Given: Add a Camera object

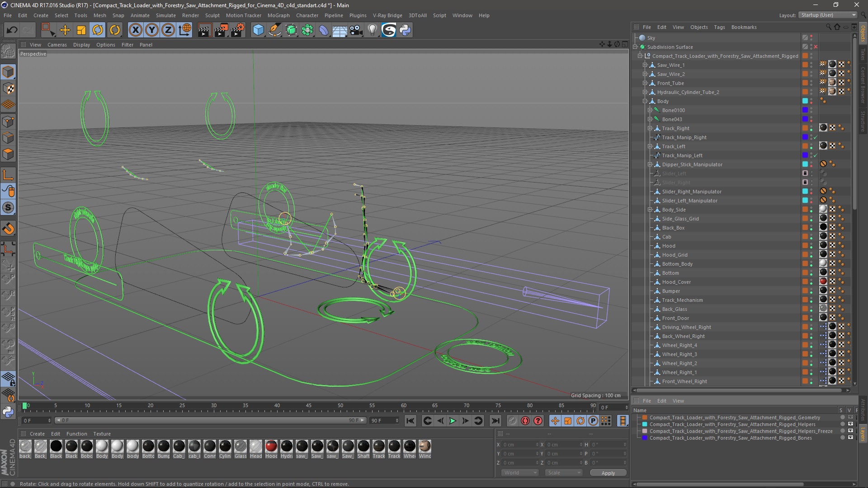Looking at the screenshot, I should tap(356, 30).
